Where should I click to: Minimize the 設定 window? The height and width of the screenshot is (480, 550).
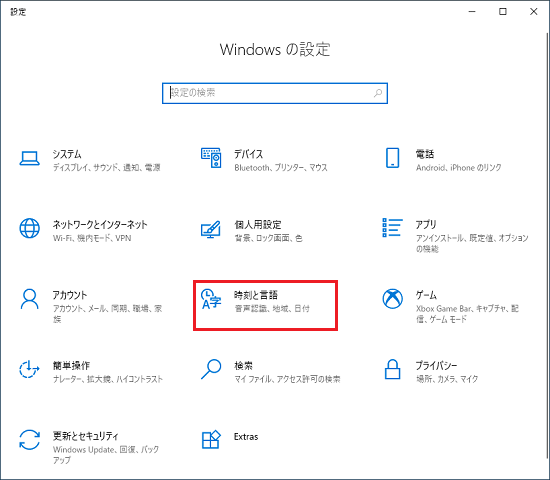pos(472,12)
